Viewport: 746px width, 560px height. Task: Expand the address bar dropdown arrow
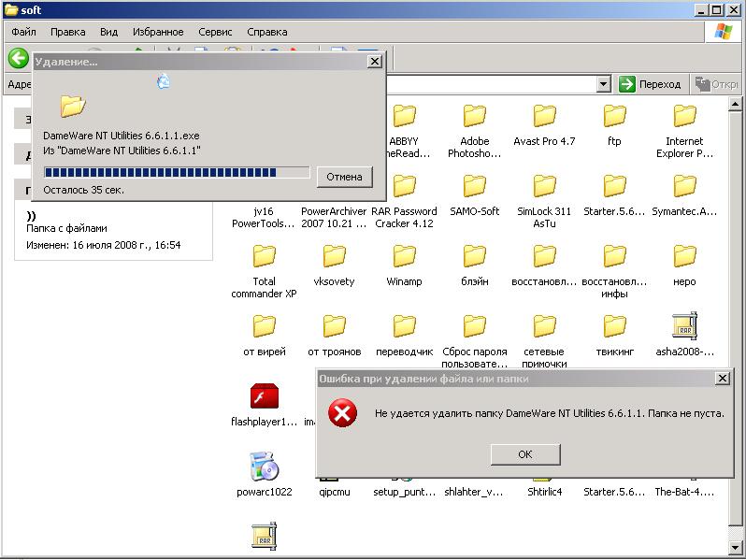click(603, 84)
